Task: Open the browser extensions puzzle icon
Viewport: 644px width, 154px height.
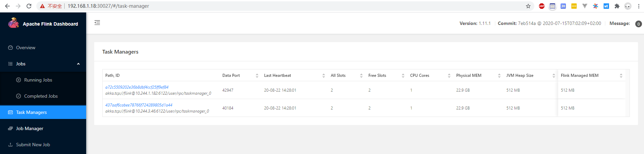Action: 617,6
